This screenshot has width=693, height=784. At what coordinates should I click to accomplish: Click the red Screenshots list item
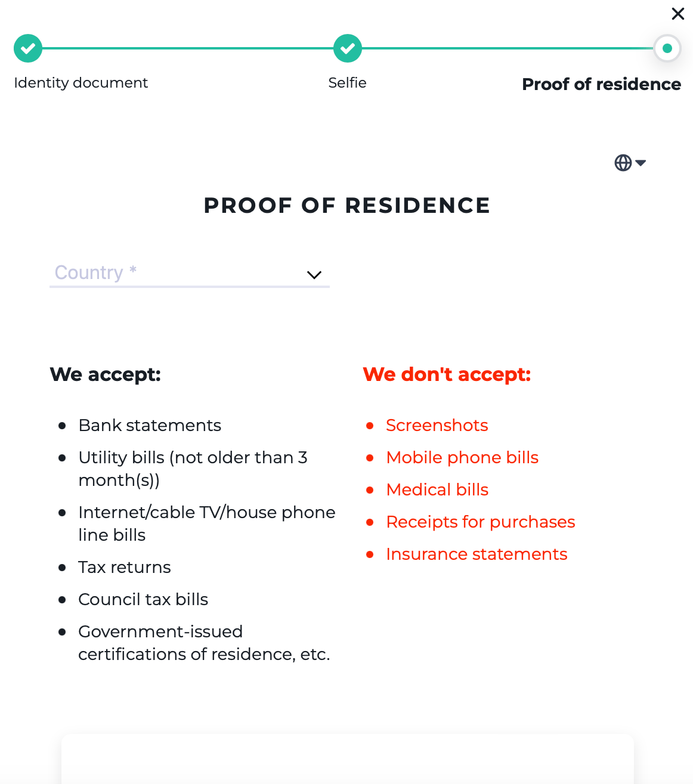(437, 425)
